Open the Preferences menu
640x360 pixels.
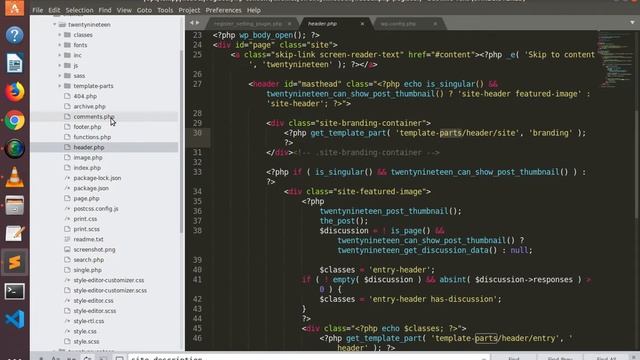[x=223, y=10]
